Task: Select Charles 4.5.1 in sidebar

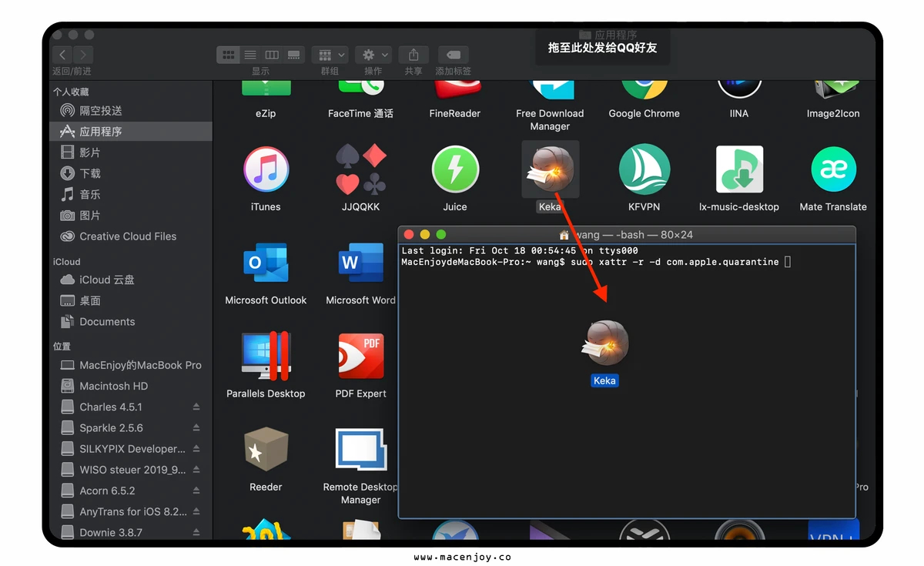Action: [132, 407]
